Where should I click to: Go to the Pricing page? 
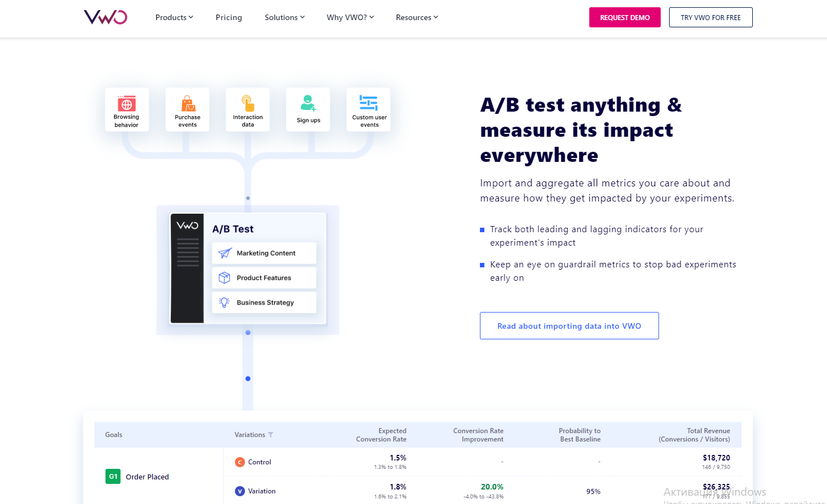(x=229, y=17)
